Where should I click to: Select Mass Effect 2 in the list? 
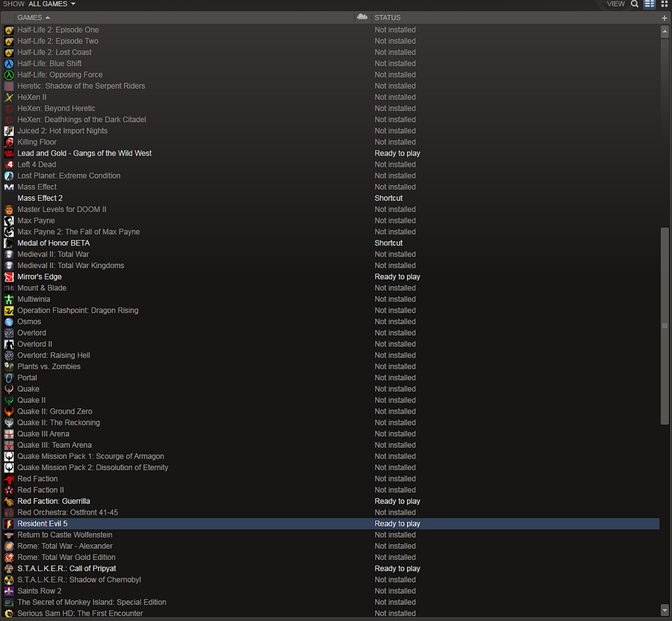tap(40, 198)
